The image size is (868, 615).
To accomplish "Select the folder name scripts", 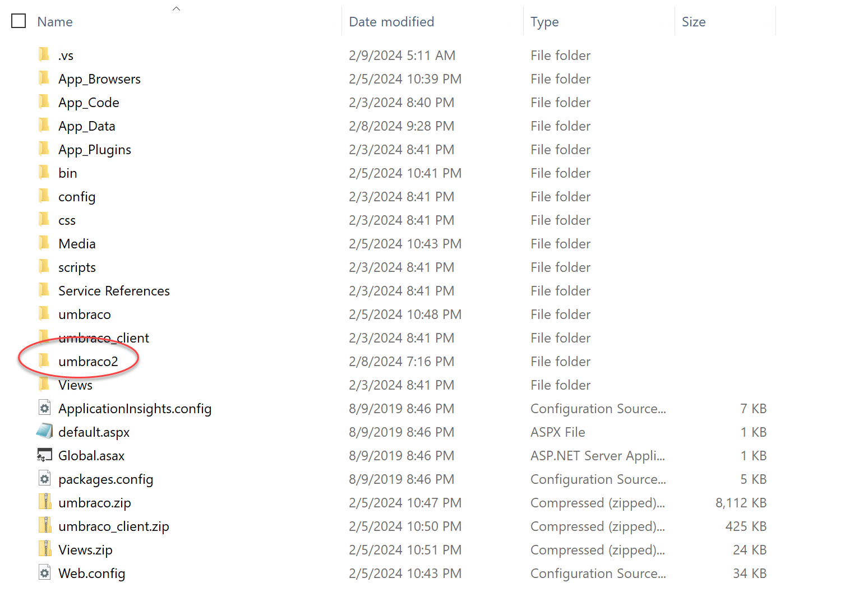I will click(x=77, y=267).
